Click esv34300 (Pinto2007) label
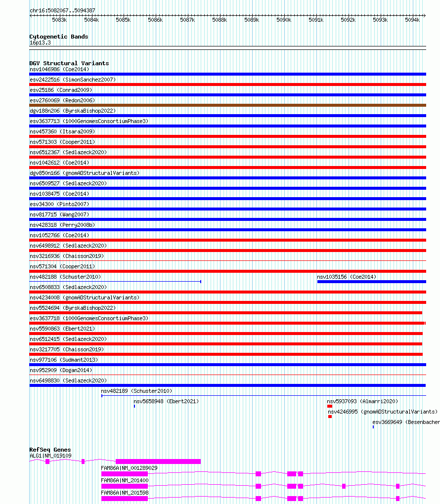This screenshot has width=440, height=504. click(59, 204)
